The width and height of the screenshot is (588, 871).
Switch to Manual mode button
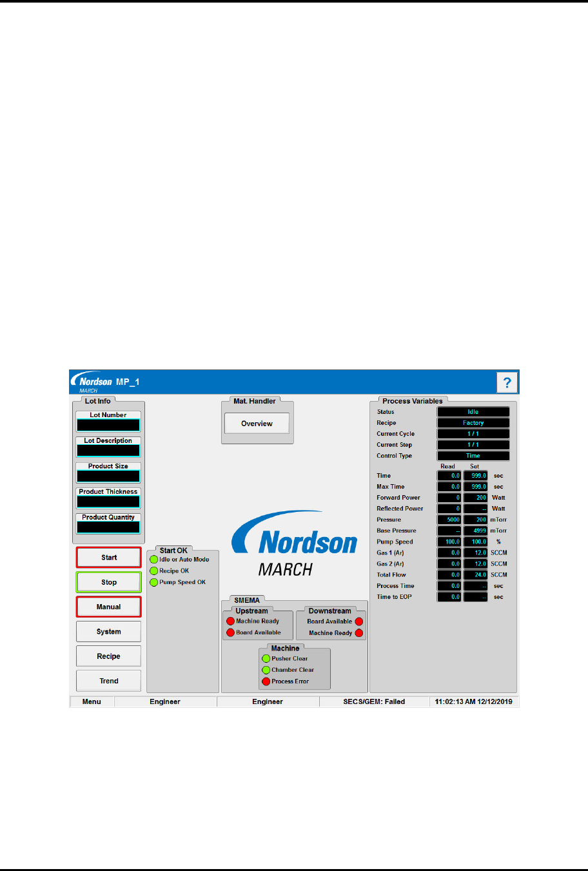(x=108, y=607)
